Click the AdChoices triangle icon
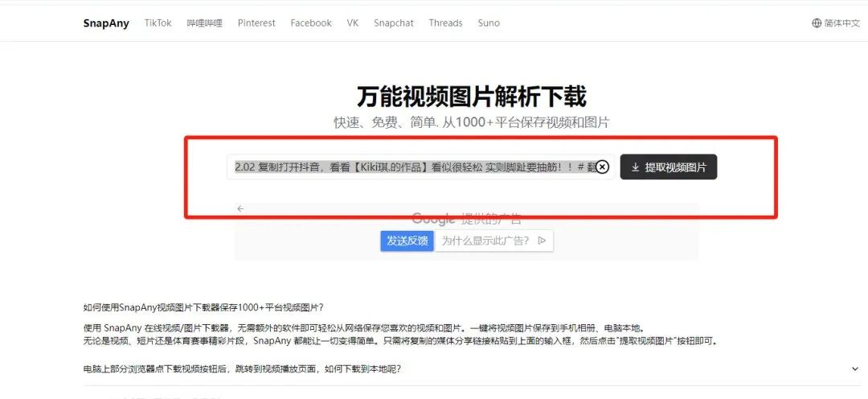The height and width of the screenshot is (399, 868). (x=542, y=241)
